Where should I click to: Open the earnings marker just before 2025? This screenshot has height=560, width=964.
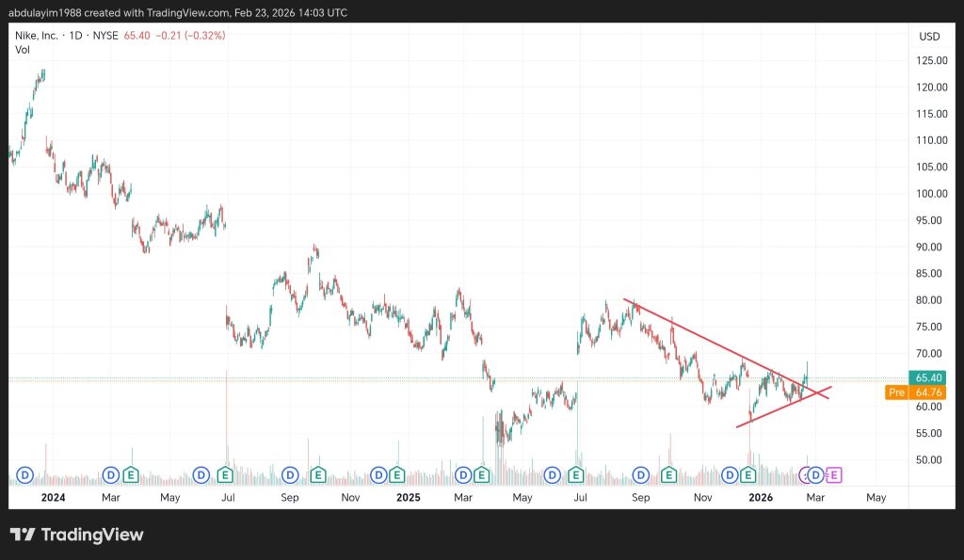click(x=396, y=475)
